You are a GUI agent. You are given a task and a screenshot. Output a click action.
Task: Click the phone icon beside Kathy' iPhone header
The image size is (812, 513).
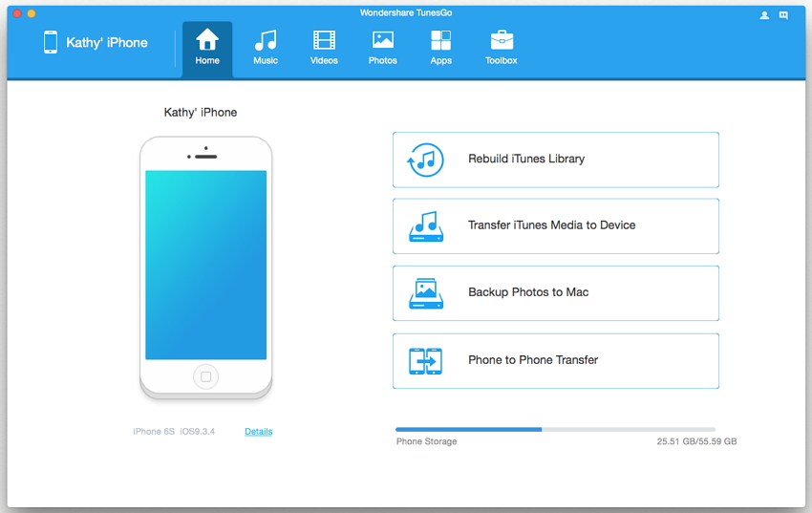click(x=50, y=42)
